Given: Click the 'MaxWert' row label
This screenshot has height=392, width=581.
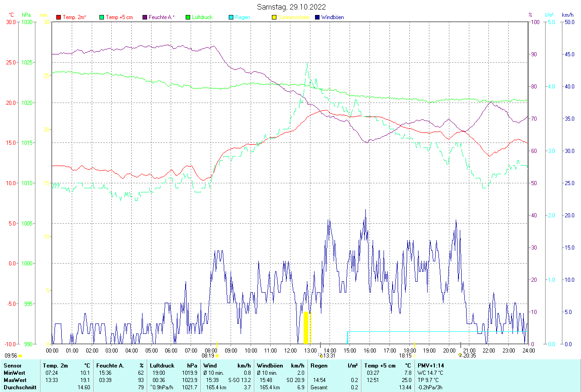Looking at the screenshot, I should [15, 380].
